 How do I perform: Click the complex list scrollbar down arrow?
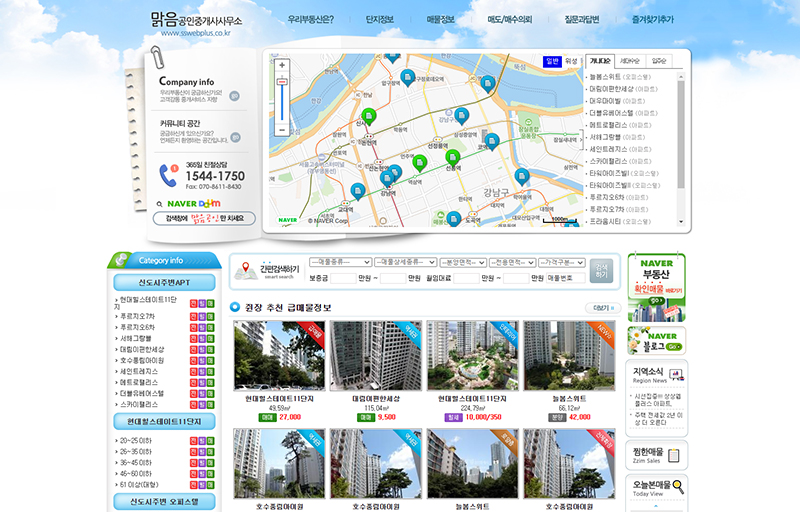coord(681,221)
